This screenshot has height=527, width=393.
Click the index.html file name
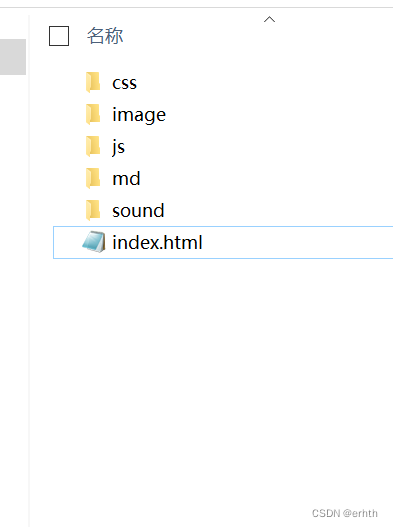tap(157, 242)
